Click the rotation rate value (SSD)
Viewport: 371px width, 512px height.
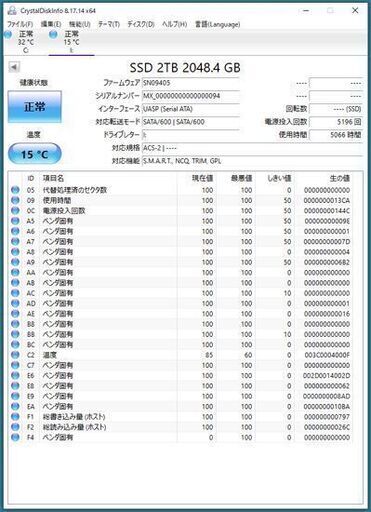click(x=336, y=109)
